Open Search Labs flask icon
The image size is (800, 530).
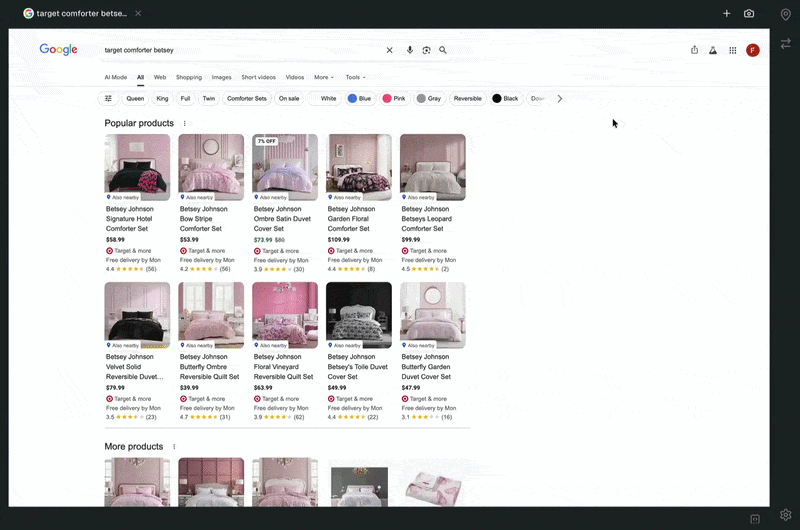pyautogui.click(x=713, y=50)
